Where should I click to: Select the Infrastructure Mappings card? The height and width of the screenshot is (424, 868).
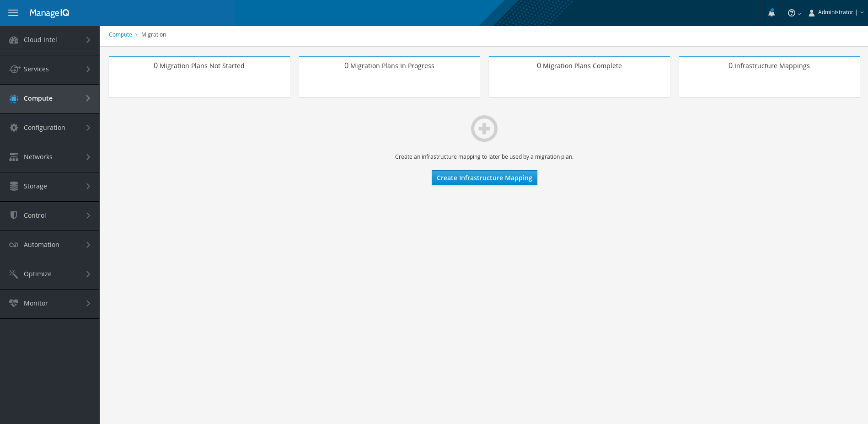pyautogui.click(x=769, y=76)
